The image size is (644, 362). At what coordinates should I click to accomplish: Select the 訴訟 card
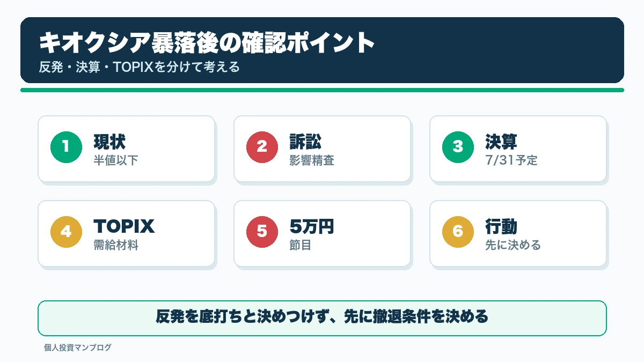tap(322, 149)
